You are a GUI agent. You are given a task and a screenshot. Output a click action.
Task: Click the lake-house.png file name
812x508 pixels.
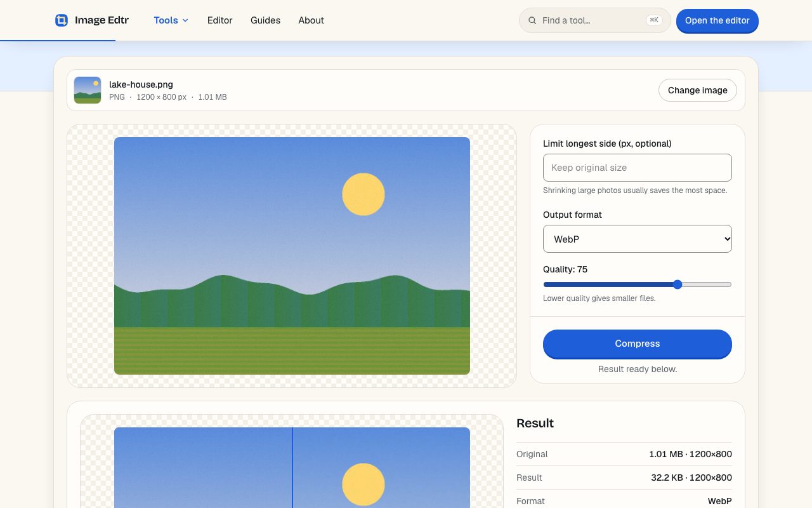tap(141, 84)
